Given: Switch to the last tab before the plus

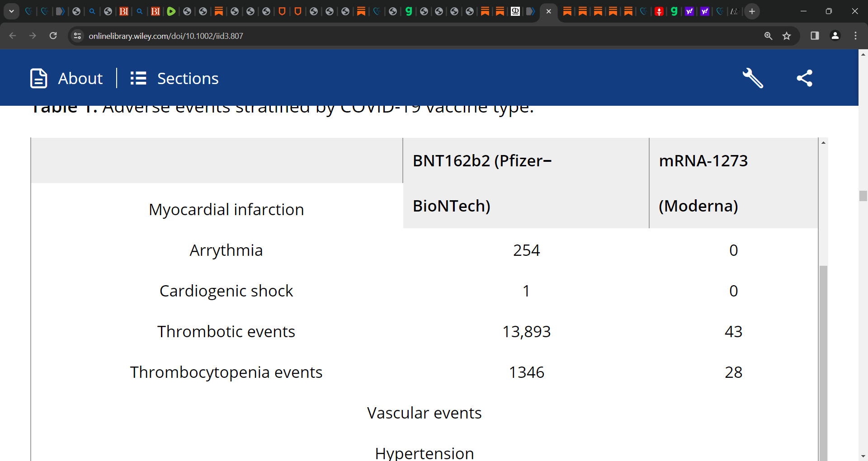Looking at the screenshot, I should (735, 11).
